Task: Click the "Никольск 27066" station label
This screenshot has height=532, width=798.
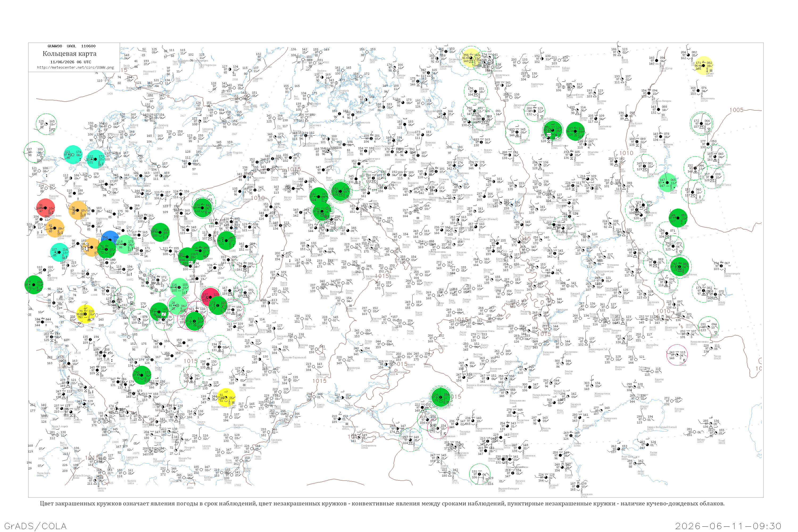Action: [548, 174]
